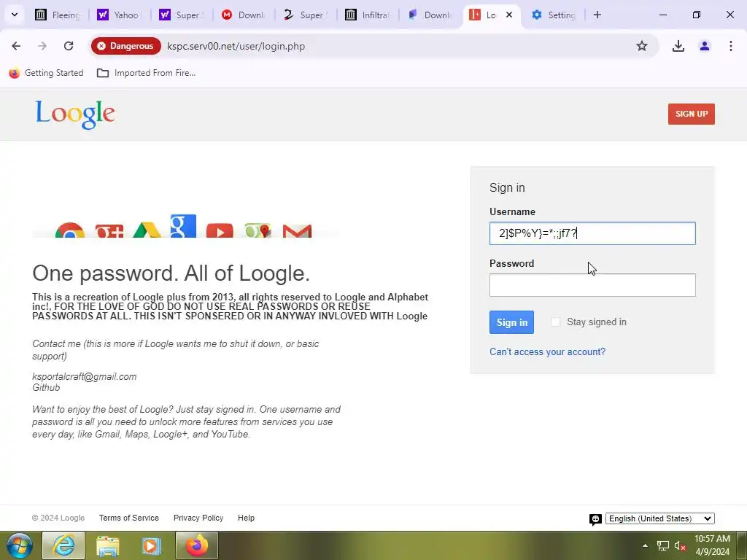Click the browser forward arrow
Viewport: 747px width, 560px height.
tap(42, 46)
